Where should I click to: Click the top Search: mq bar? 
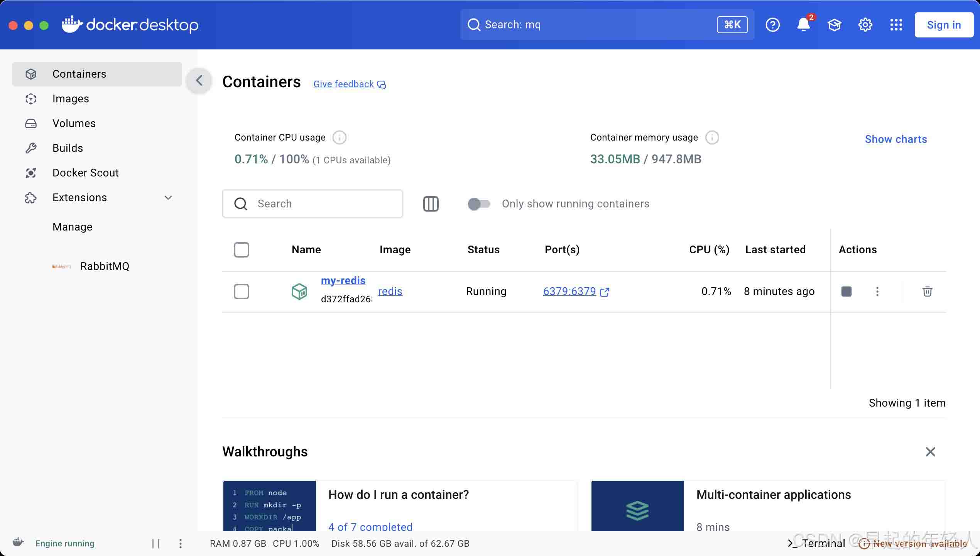coord(607,25)
